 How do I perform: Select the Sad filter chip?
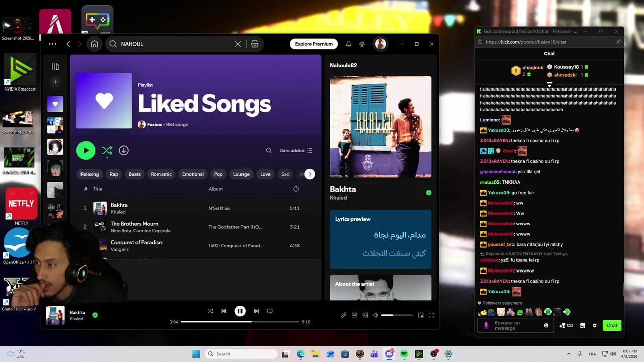(285, 174)
